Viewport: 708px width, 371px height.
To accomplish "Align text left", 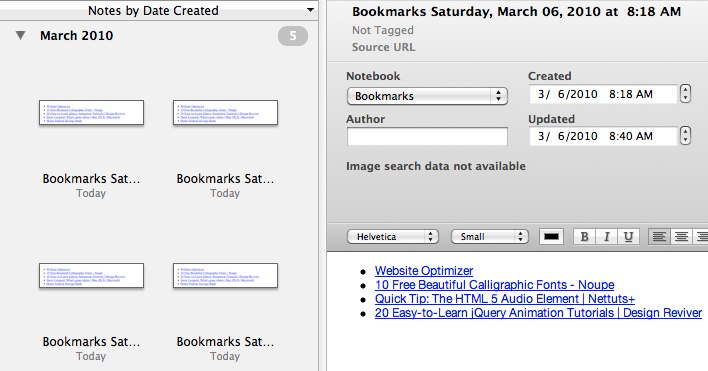I will pos(659,237).
